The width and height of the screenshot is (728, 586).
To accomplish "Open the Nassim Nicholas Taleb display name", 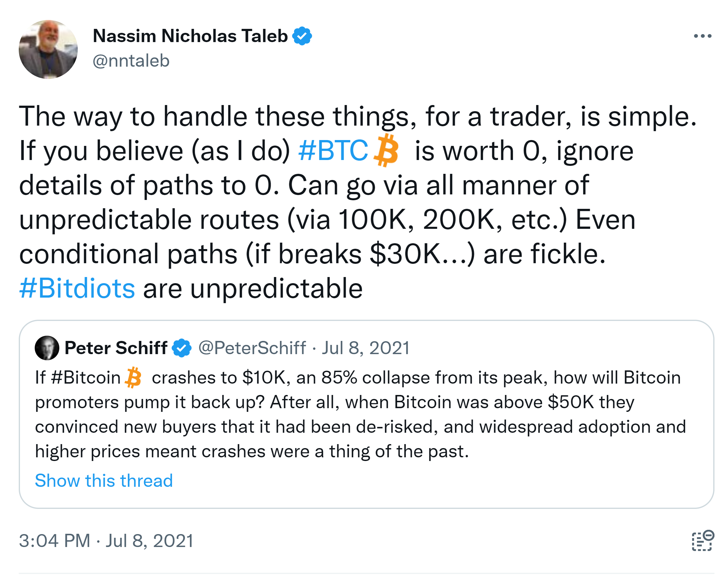I will pos(190,36).
